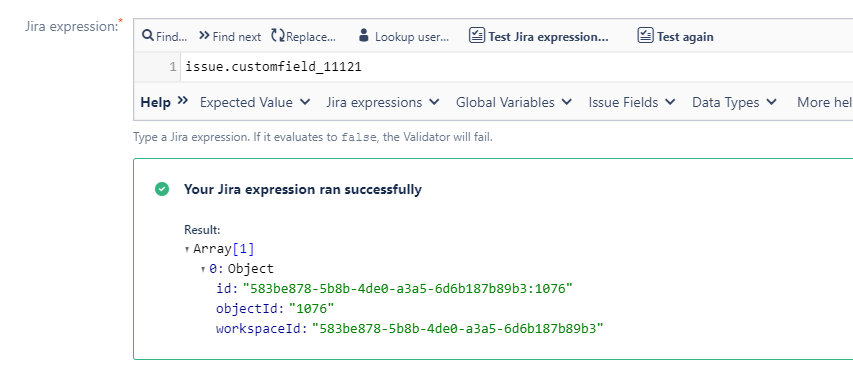Click the Find next double-arrow icon
853x382 pixels.
click(204, 36)
